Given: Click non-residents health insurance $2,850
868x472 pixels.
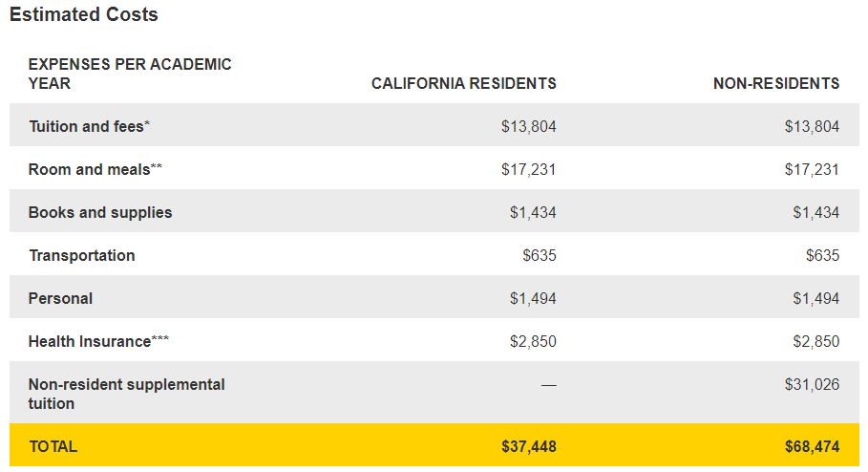Looking at the screenshot, I should point(815,341).
